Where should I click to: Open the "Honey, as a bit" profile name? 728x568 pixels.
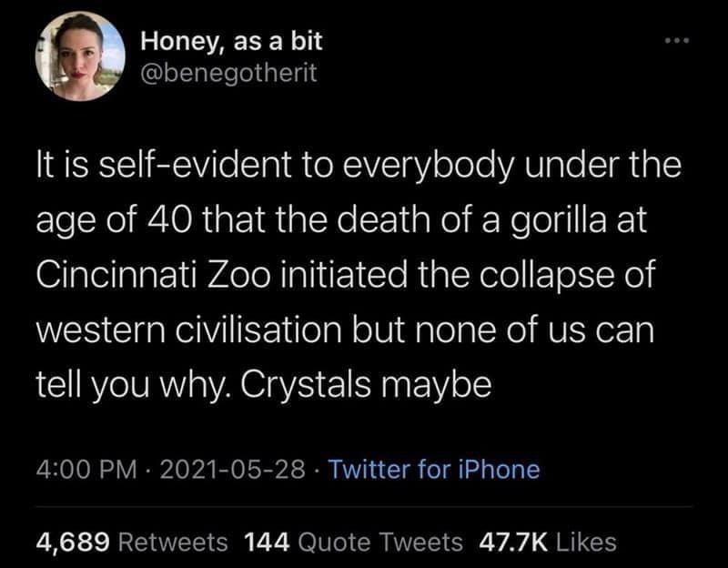tap(232, 41)
